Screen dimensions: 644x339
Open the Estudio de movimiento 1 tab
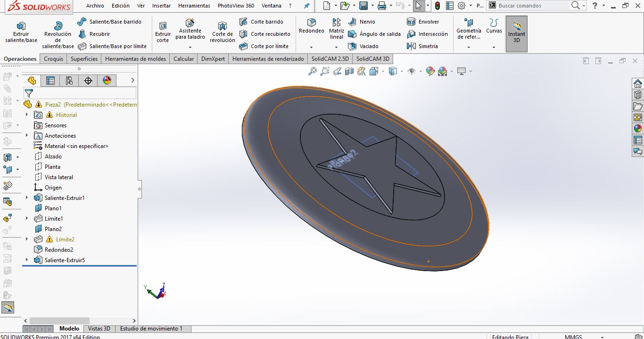pos(151,329)
